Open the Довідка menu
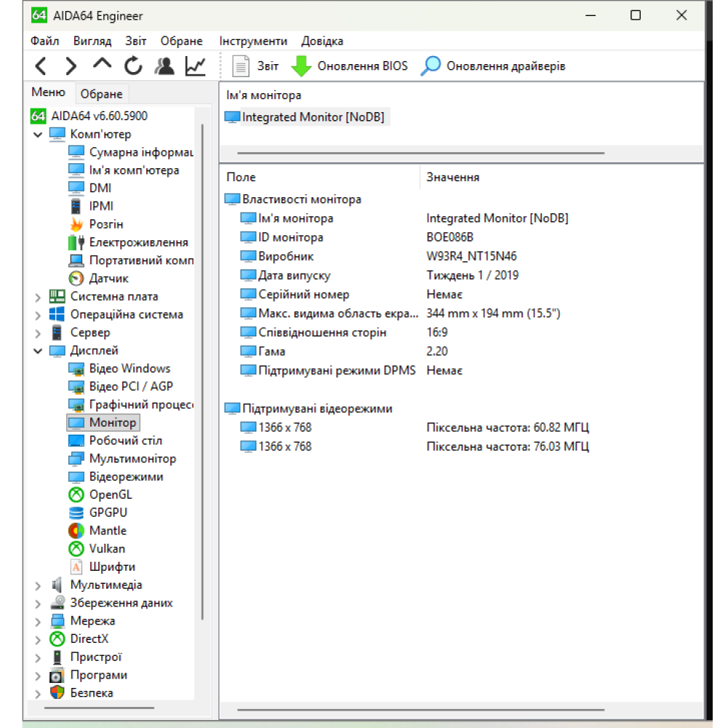The width and height of the screenshot is (728, 728). (x=323, y=41)
